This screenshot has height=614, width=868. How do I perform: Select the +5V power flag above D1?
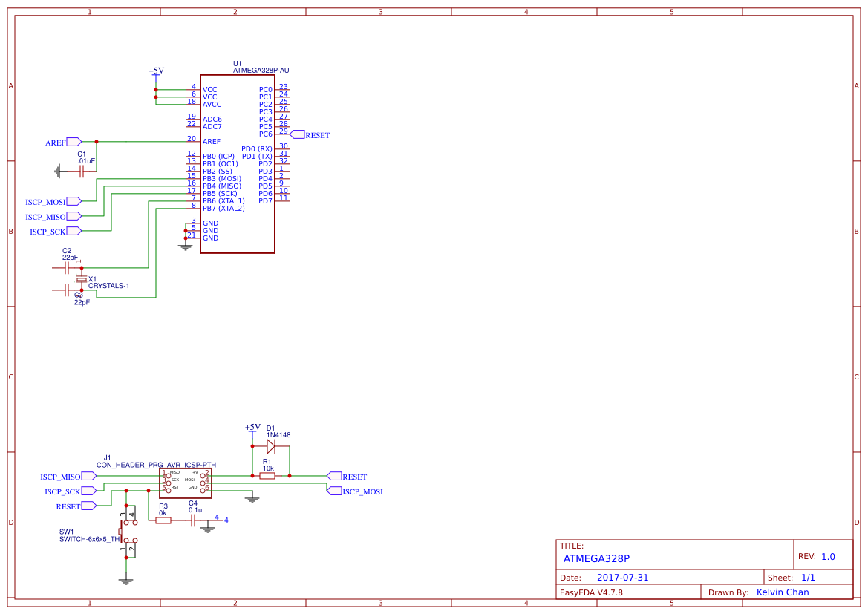tap(252, 429)
